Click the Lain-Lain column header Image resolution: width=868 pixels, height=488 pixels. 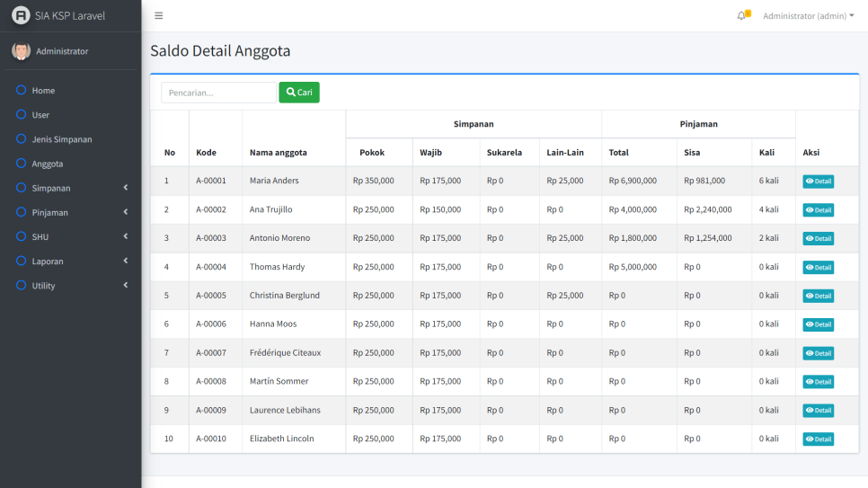[565, 152]
